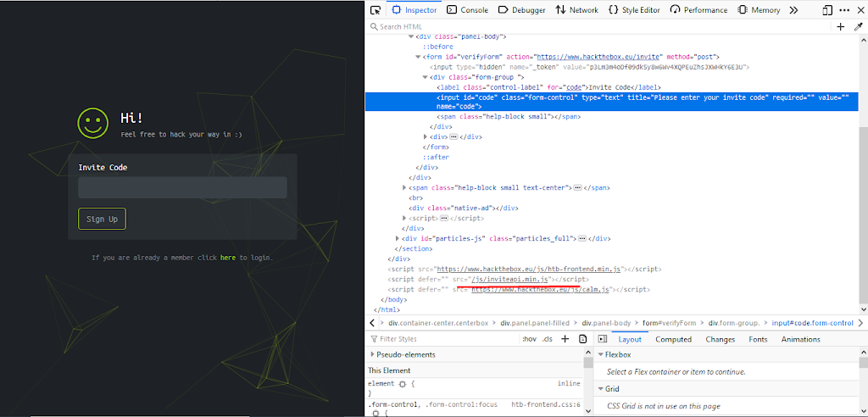
Task: Show more tools via double-chevron
Action: click(793, 10)
